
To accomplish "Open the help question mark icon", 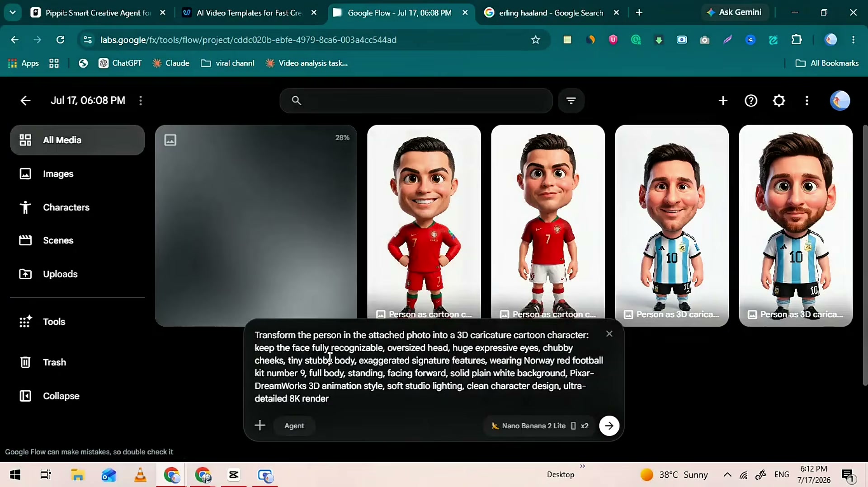I will [751, 100].
